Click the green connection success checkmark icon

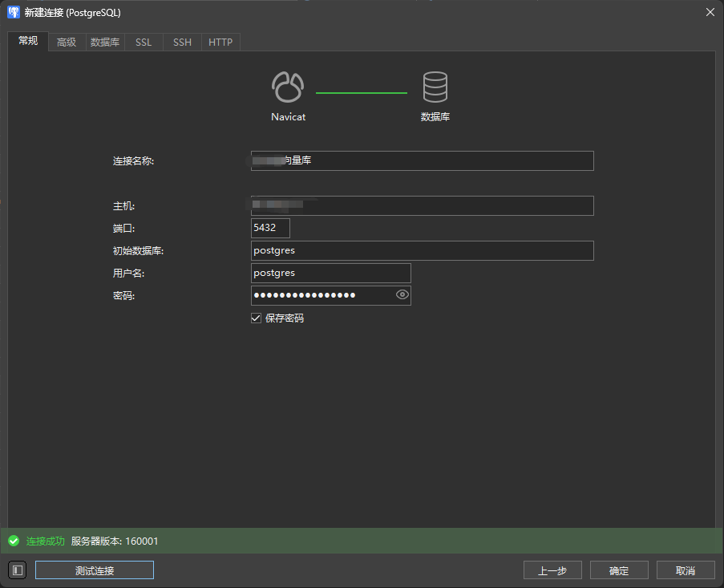[x=14, y=541]
